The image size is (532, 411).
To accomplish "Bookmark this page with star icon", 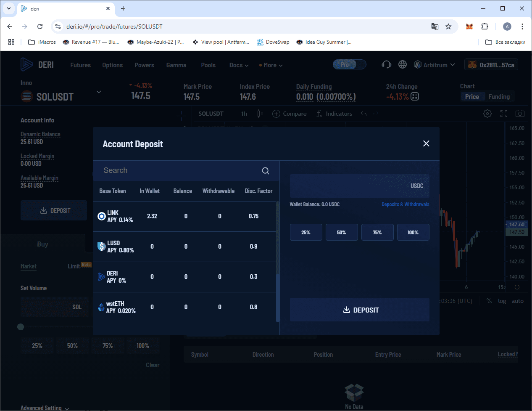I will click(448, 27).
